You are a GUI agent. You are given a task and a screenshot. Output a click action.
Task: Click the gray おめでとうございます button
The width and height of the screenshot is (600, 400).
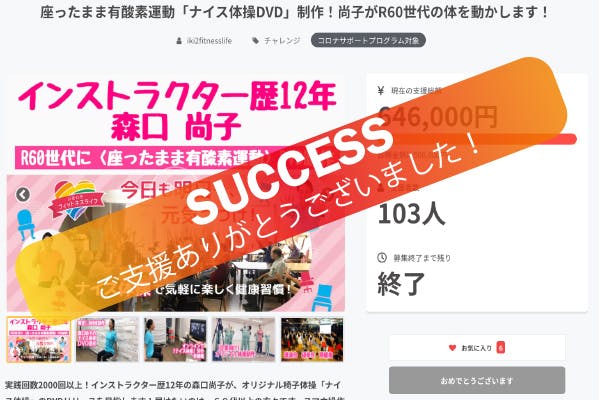[x=477, y=380]
